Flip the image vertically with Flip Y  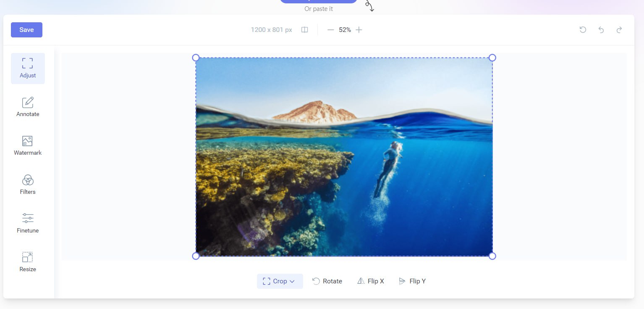pyautogui.click(x=412, y=281)
